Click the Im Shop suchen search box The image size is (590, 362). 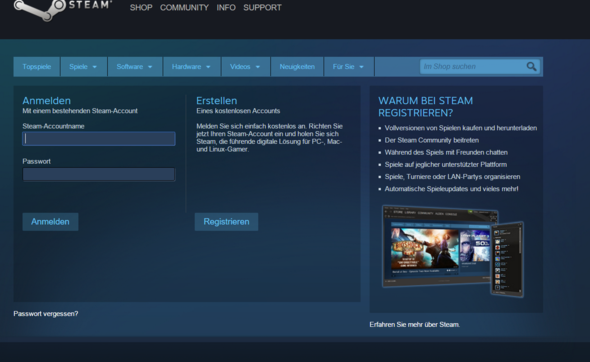coord(480,67)
